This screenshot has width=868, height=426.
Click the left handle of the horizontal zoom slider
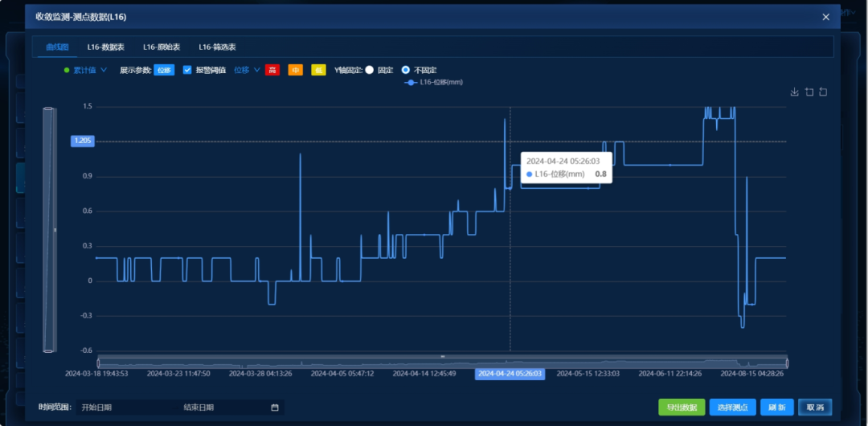[x=99, y=363]
